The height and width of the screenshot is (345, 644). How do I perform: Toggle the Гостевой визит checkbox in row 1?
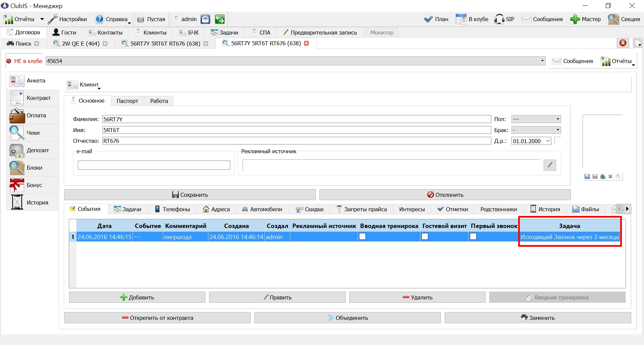pyautogui.click(x=425, y=236)
